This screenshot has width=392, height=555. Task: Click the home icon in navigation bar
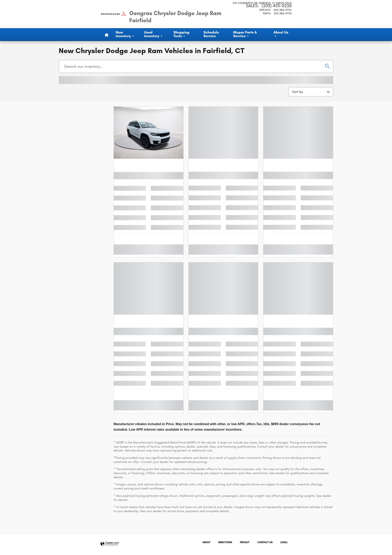point(106,35)
